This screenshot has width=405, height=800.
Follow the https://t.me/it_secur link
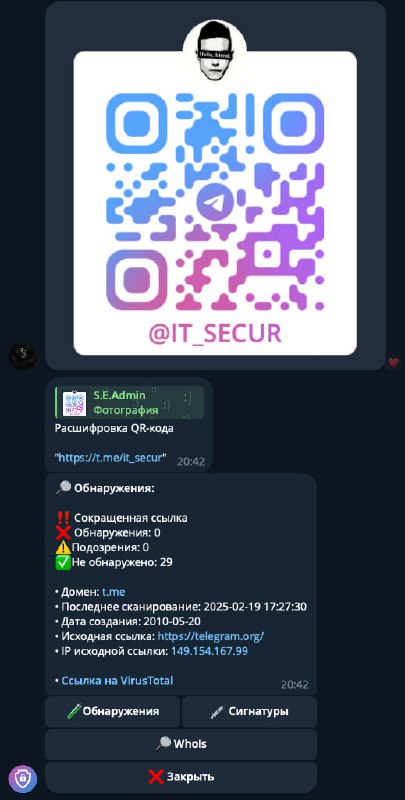pyautogui.click(x=111, y=458)
